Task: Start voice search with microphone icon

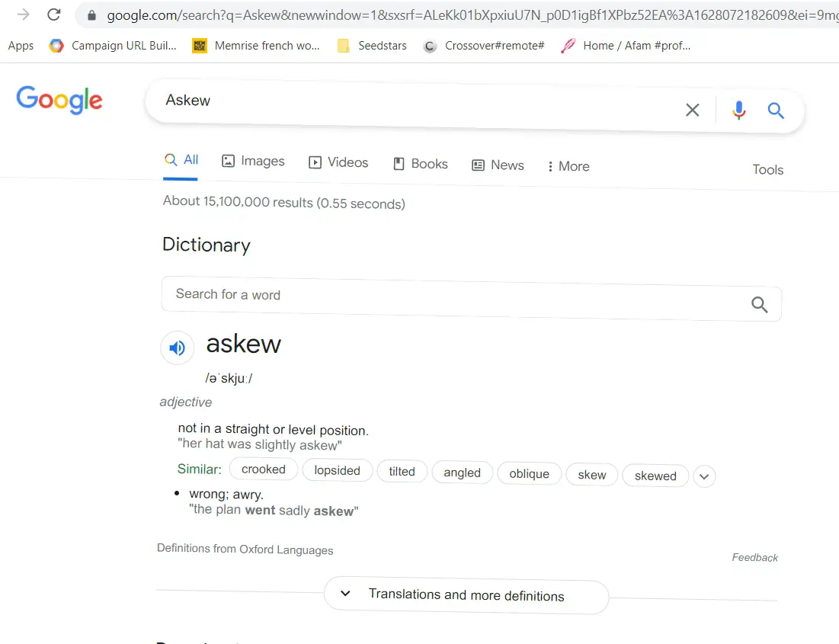Action: [x=739, y=111]
